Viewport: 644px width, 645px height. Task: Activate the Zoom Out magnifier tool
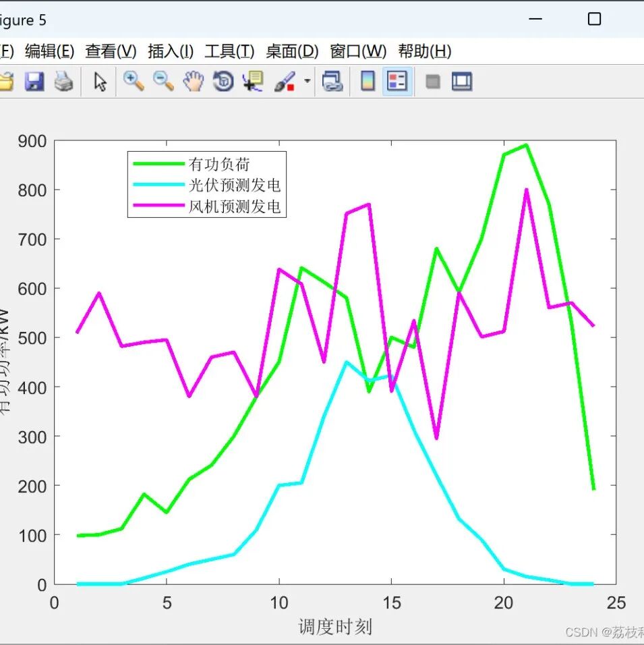coord(163,81)
